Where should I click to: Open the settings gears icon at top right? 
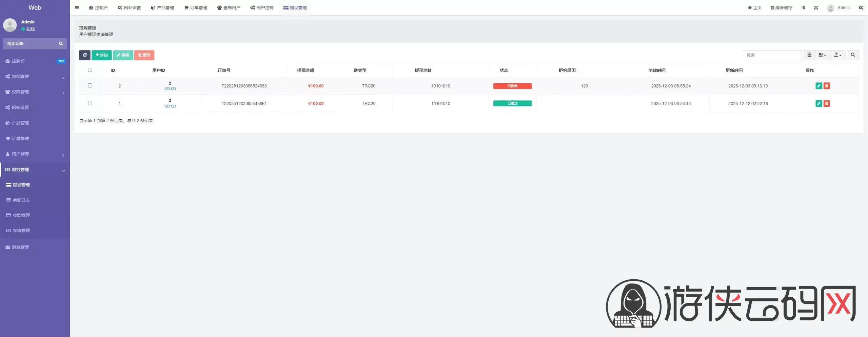861,7
